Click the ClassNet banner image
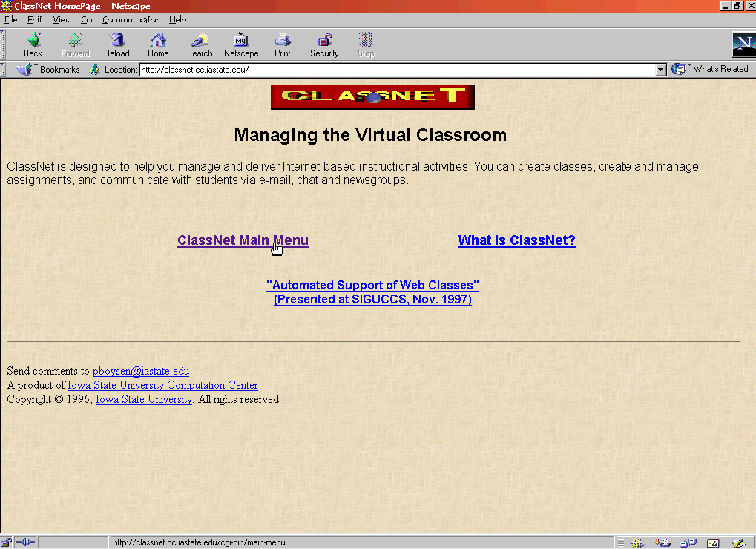The image size is (756, 549). [x=372, y=96]
